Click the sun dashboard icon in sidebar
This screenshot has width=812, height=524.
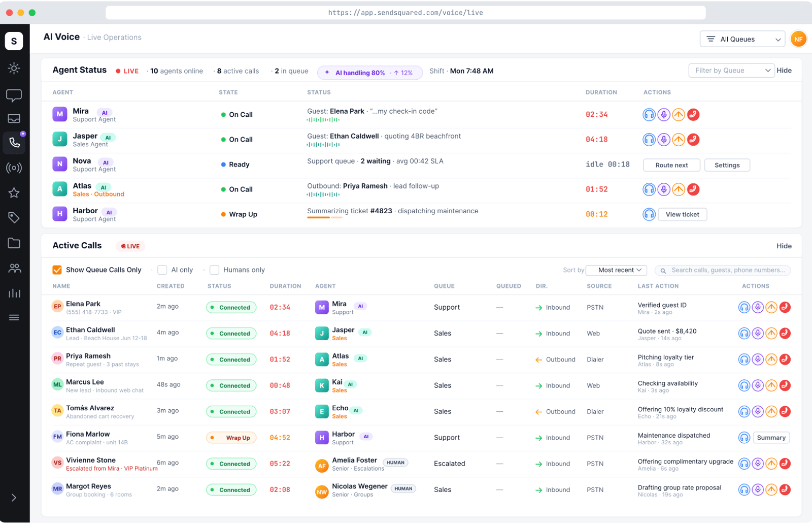(14, 68)
